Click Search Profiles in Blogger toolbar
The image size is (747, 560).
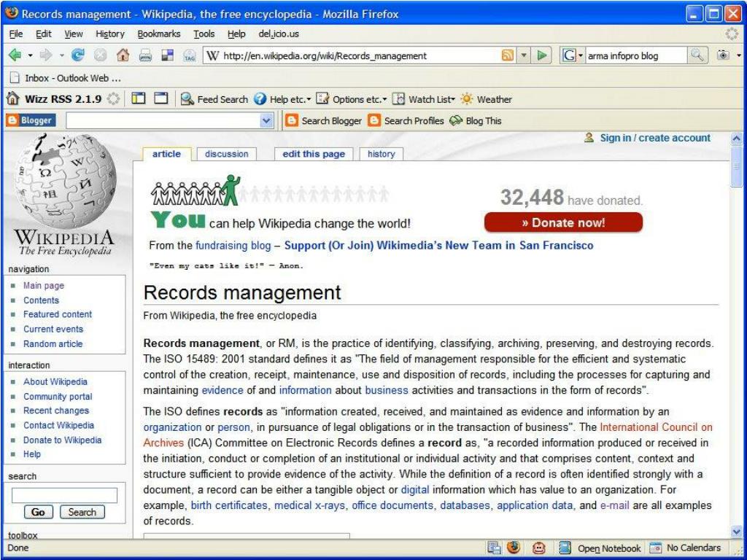(406, 120)
